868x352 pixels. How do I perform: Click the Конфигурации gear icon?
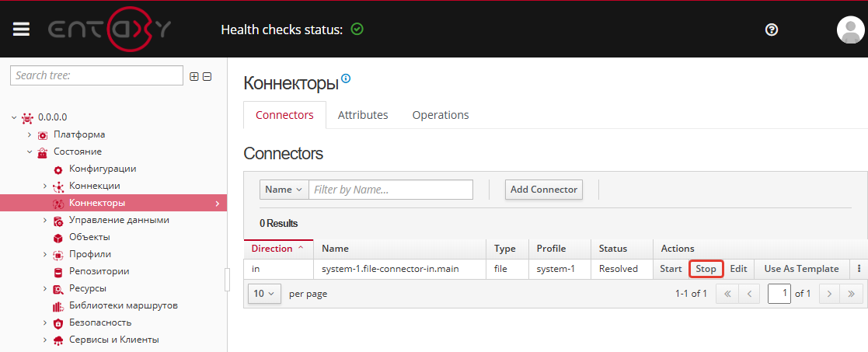[x=58, y=169]
